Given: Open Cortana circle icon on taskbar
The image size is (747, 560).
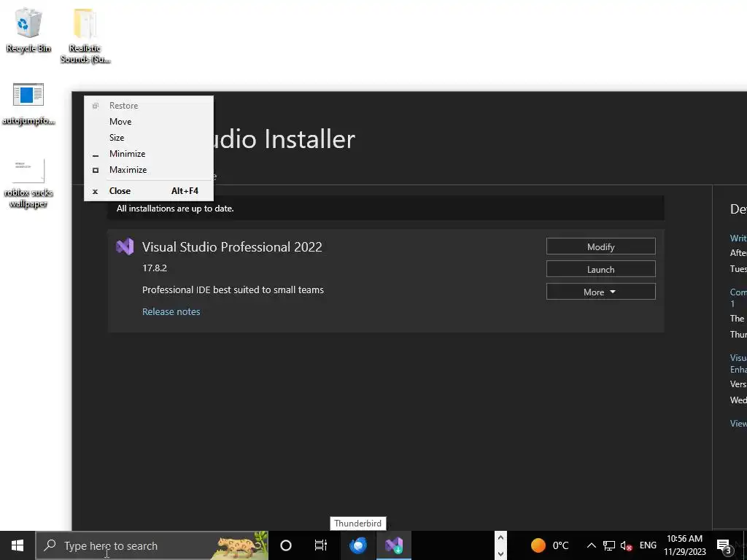Looking at the screenshot, I should 286,545.
